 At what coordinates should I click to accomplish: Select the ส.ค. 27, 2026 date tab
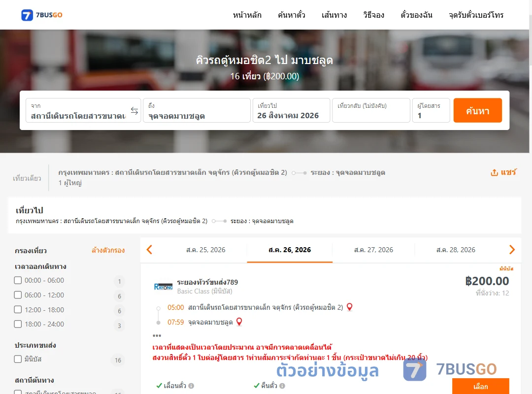click(373, 250)
